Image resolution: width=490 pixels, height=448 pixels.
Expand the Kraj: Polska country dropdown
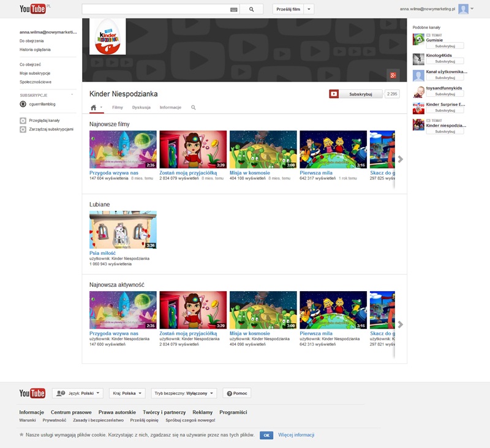[127, 393]
